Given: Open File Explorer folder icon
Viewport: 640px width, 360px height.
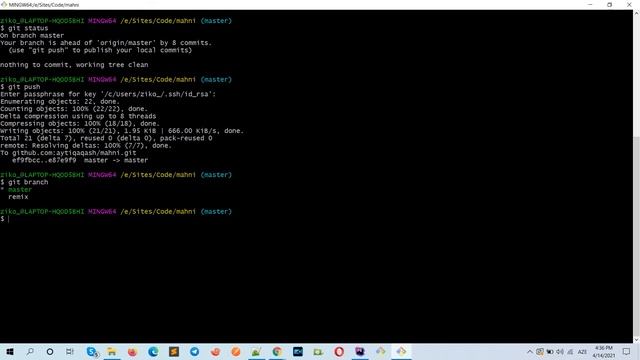Looking at the screenshot, I should [x=111, y=351].
